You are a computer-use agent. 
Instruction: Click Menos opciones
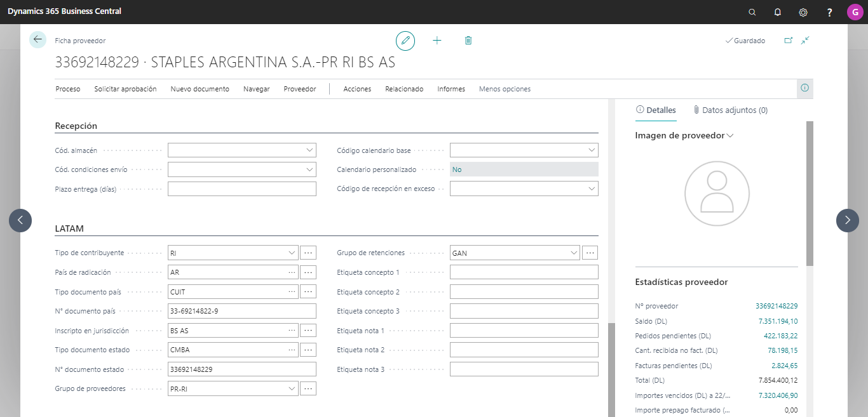pos(505,89)
